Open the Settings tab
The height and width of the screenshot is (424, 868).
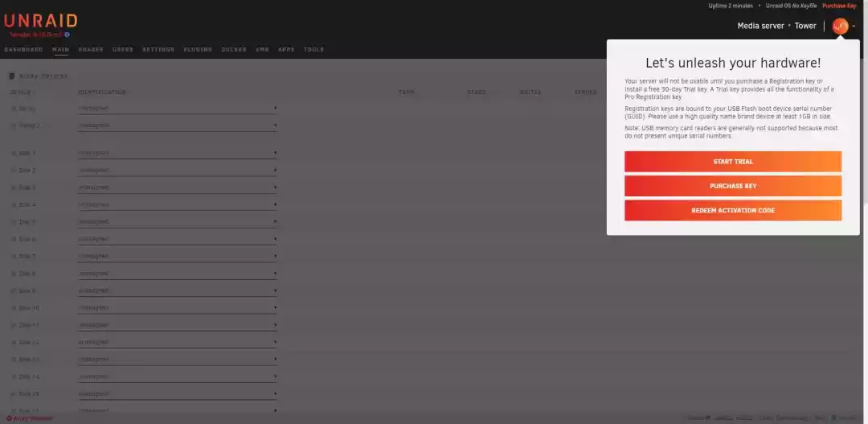(x=158, y=50)
